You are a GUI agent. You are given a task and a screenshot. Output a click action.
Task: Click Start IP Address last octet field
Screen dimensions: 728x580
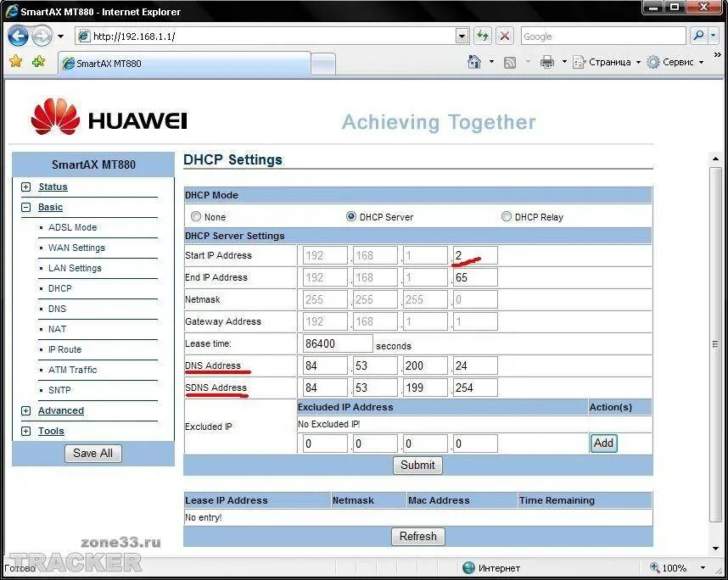pos(475,256)
